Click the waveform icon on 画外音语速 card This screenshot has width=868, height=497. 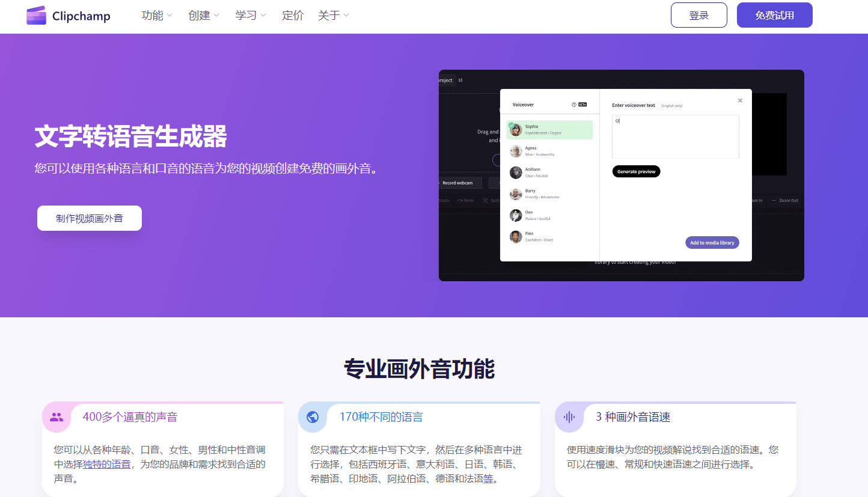coord(569,417)
